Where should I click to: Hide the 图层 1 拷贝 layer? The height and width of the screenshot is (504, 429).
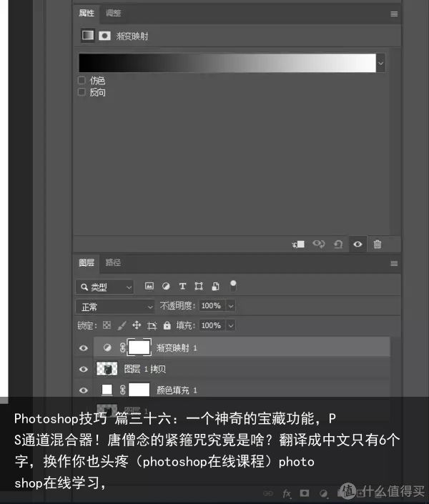tap(83, 369)
